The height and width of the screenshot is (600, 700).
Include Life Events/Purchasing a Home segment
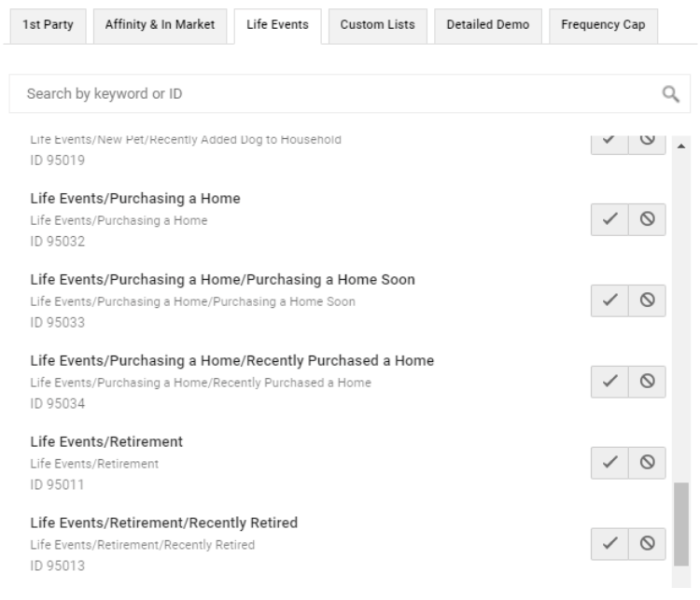click(609, 219)
